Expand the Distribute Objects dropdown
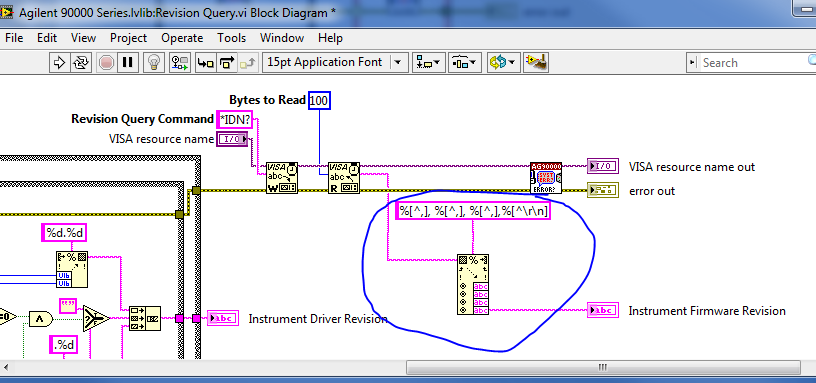 click(464, 62)
